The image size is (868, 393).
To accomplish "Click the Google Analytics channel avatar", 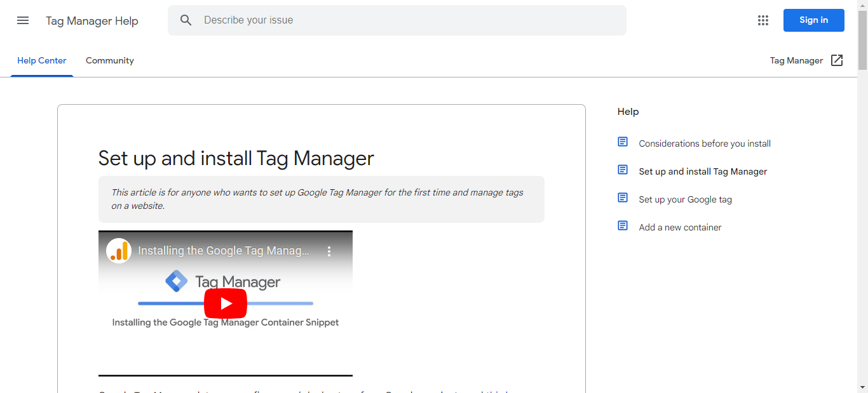I will pyautogui.click(x=119, y=251).
